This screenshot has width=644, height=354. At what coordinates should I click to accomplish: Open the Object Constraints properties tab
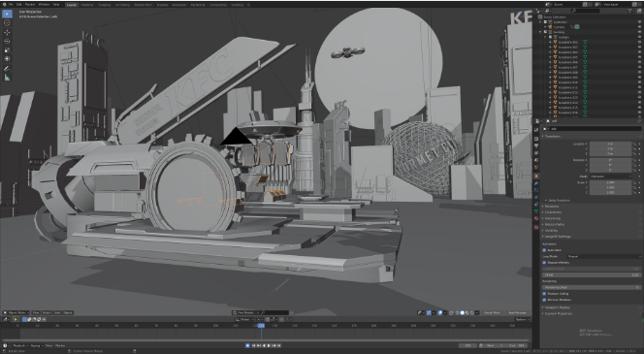pyautogui.click(x=536, y=204)
